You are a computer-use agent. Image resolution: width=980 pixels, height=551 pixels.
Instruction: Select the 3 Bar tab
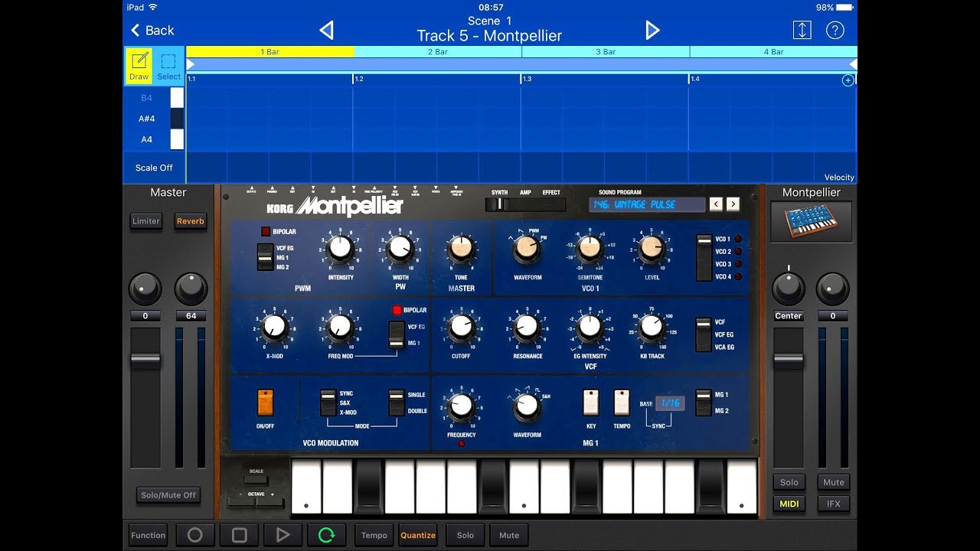606,52
